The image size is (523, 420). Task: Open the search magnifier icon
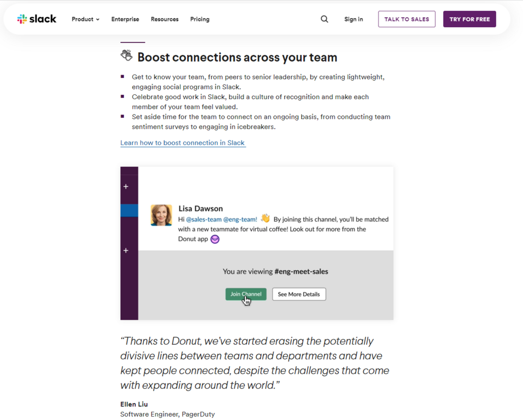pyautogui.click(x=324, y=19)
